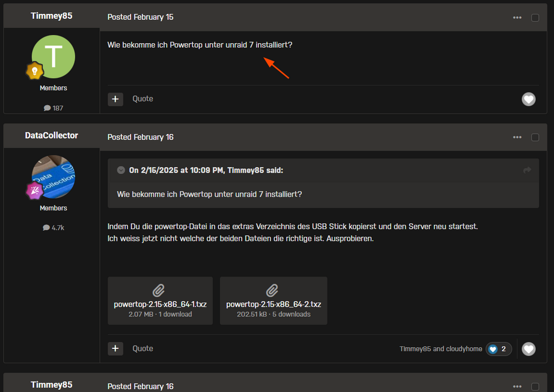View DataCollector's avatar image
This screenshot has width=554, height=392.
point(53,177)
